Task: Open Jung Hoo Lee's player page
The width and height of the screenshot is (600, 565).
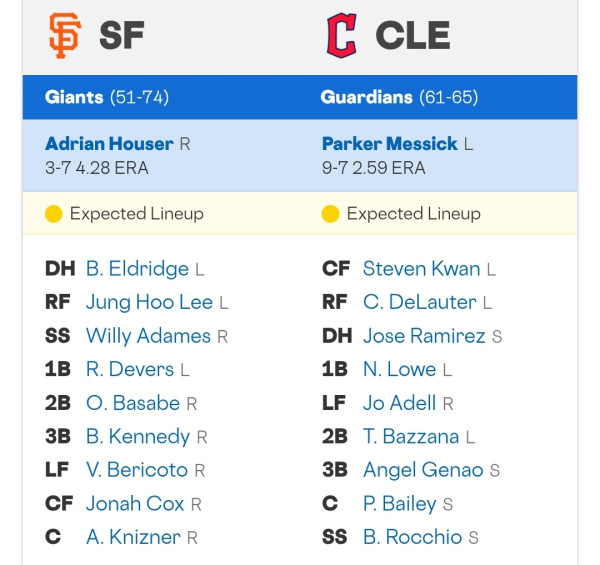Action: point(149,302)
